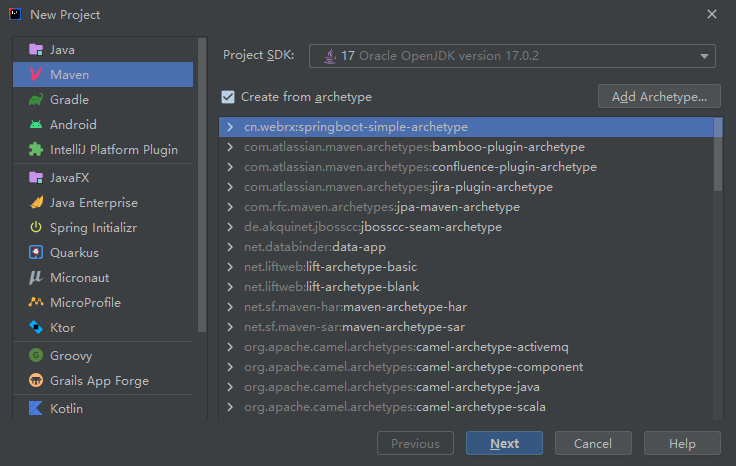The width and height of the screenshot is (736, 466).
Task: Click the Ktor icon
Action: 36,327
